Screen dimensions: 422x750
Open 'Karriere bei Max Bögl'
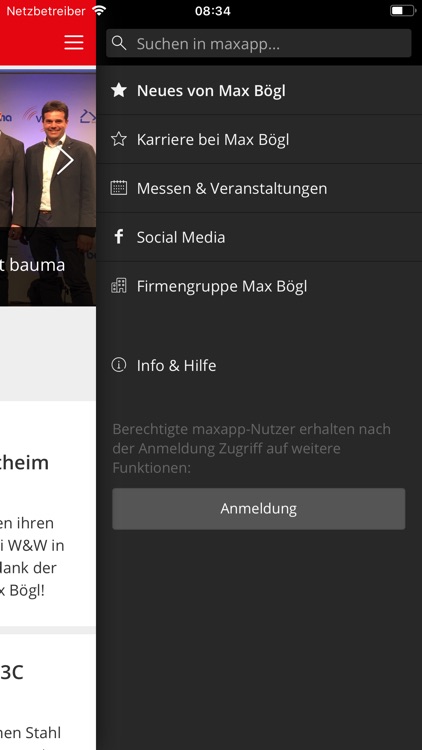click(259, 140)
